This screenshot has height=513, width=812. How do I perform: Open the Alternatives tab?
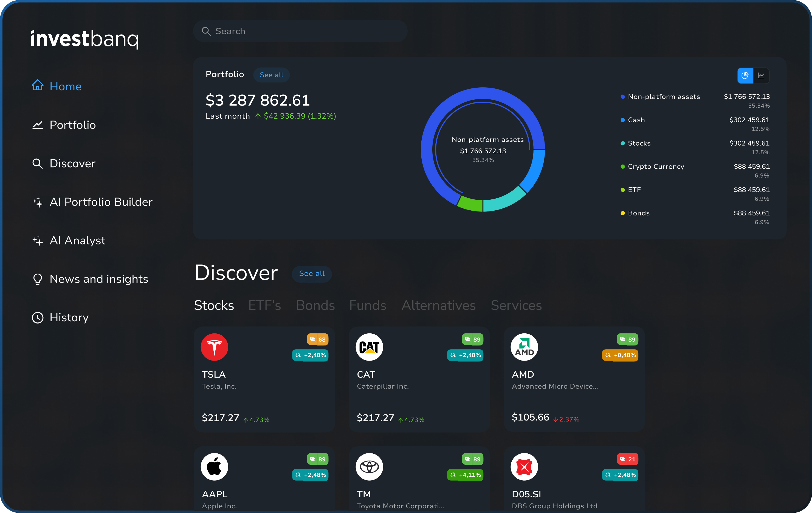click(x=438, y=305)
